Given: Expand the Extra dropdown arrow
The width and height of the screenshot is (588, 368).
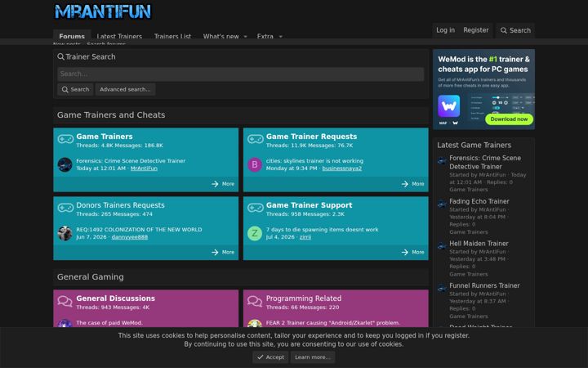Looking at the screenshot, I should point(280,37).
